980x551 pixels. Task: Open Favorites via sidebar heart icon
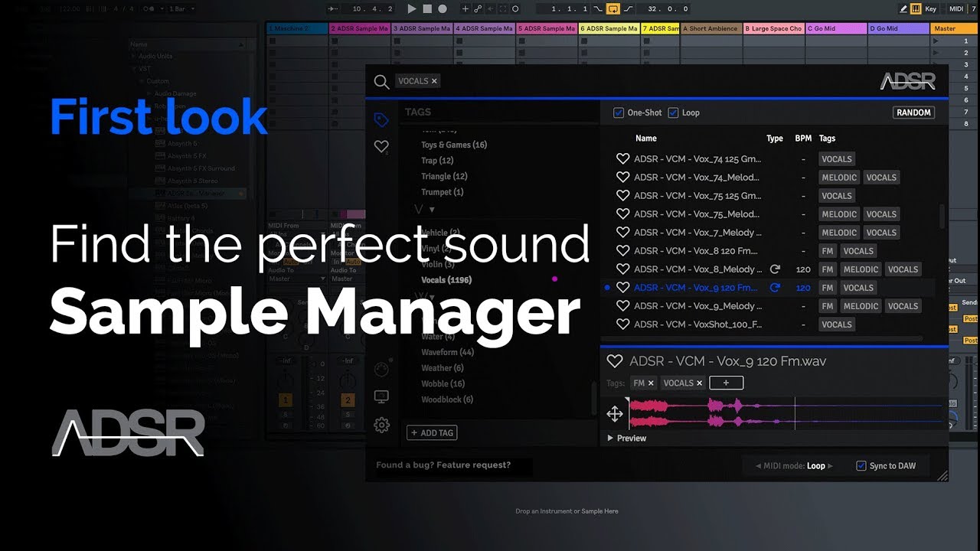pos(381,146)
